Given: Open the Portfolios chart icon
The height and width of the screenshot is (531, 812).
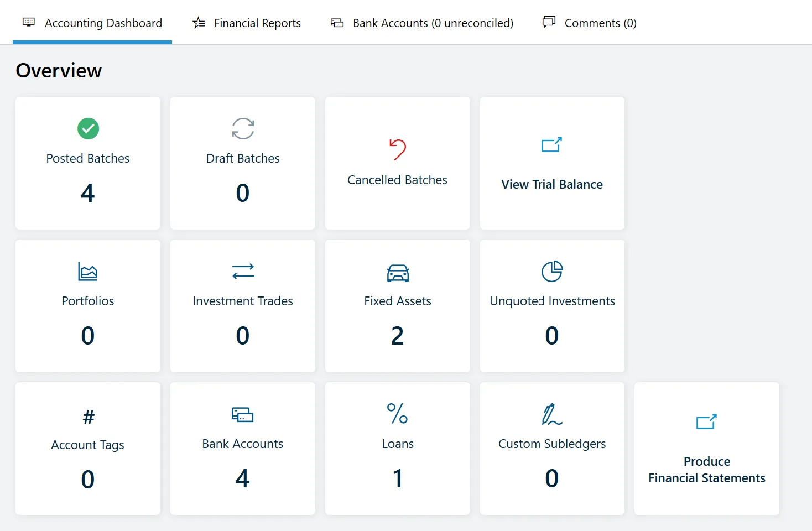Looking at the screenshot, I should click(87, 272).
